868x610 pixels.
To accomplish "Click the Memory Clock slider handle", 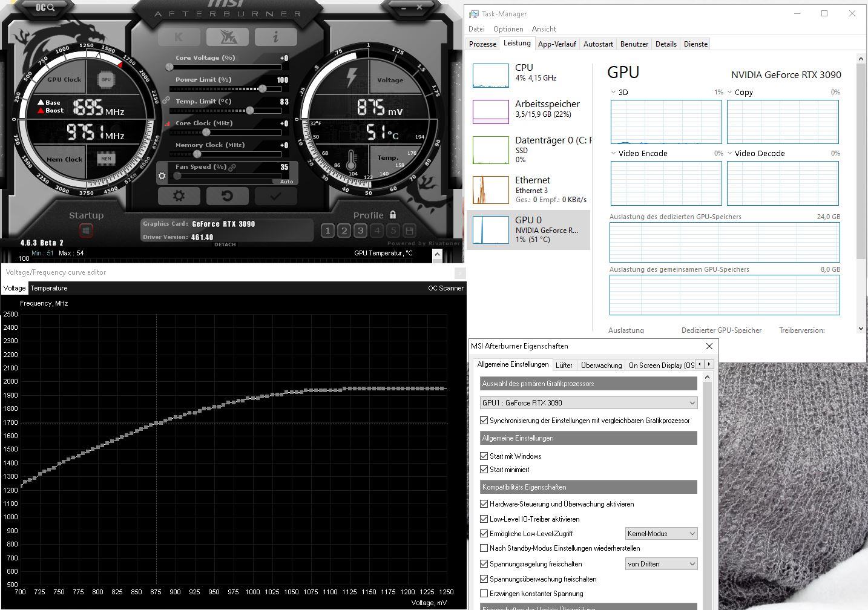I will point(197,154).
